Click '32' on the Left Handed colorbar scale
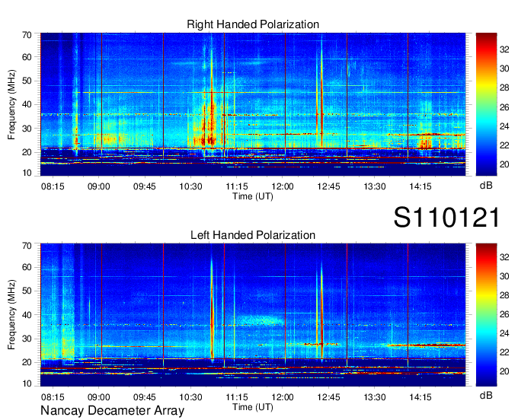The image size is (518, 420). (504, 257)
